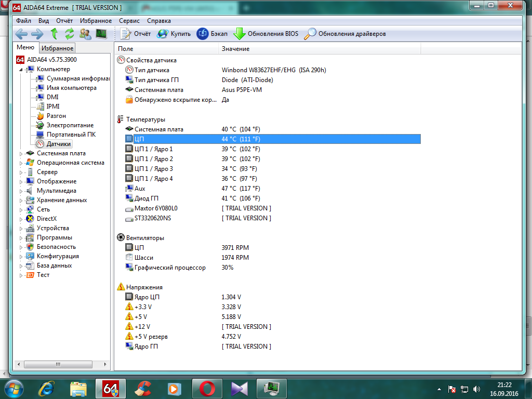Viewport: 532px width, 399px height.
Task: Open the Сервис menu
Action: click(x=129, y=21)
